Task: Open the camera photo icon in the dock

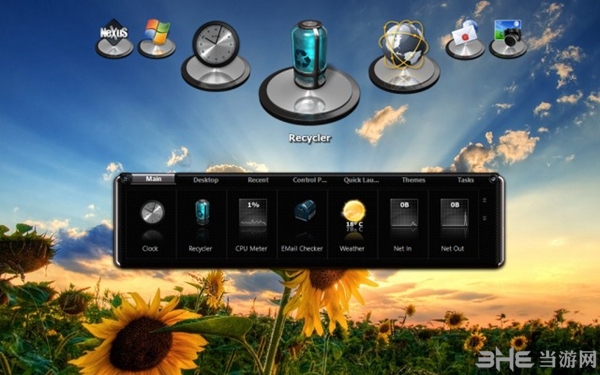Action: (x=508, y=39)
